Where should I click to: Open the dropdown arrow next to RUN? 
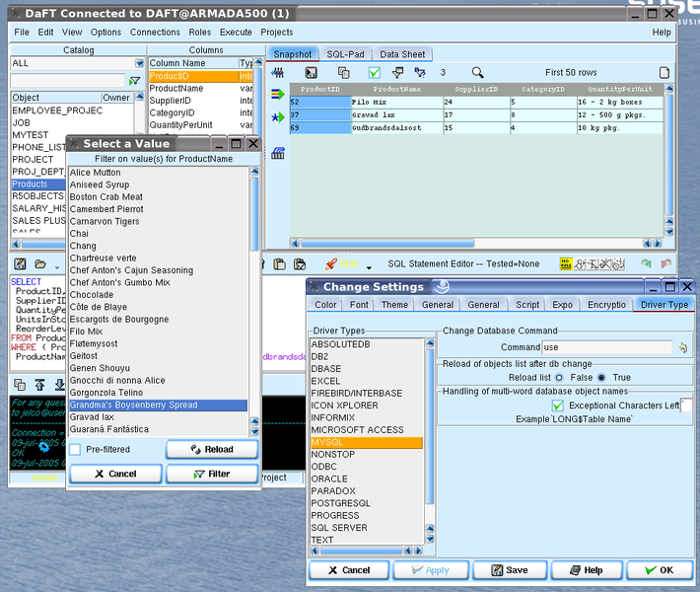(369, 267)
